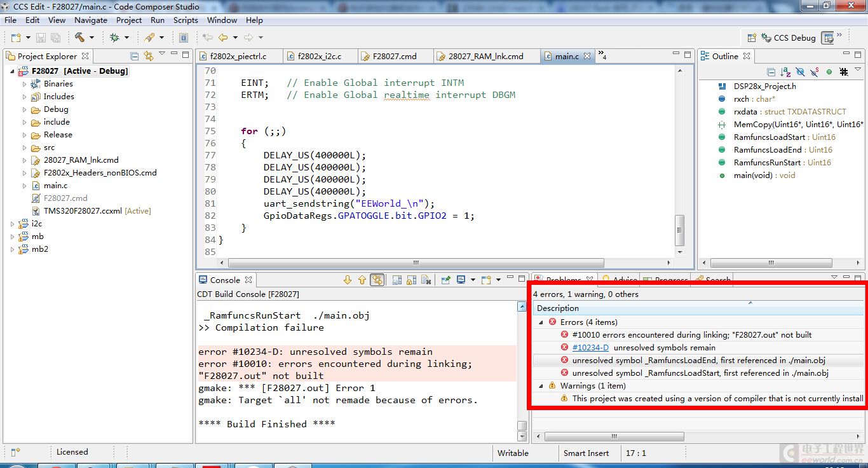The height and width of the screenshot is (468, 868).
Task: Click the Save All toolbar icon
Action: coord(55,38)
